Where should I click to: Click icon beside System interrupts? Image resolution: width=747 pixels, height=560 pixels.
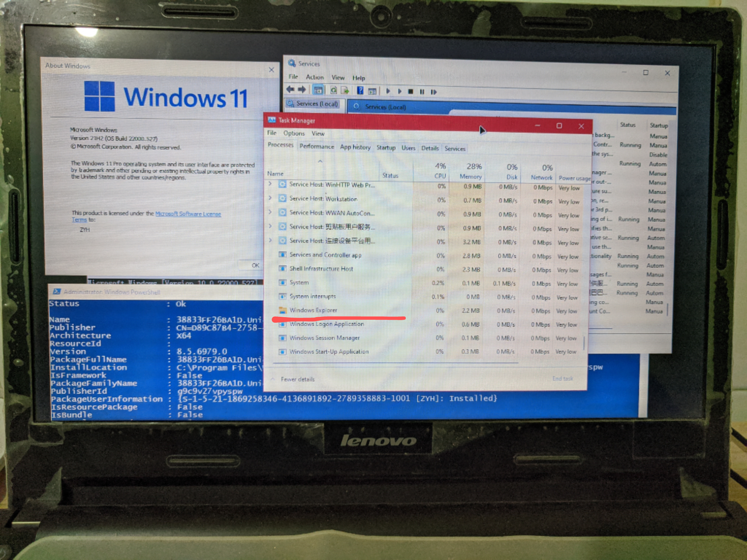click(282, 296)
